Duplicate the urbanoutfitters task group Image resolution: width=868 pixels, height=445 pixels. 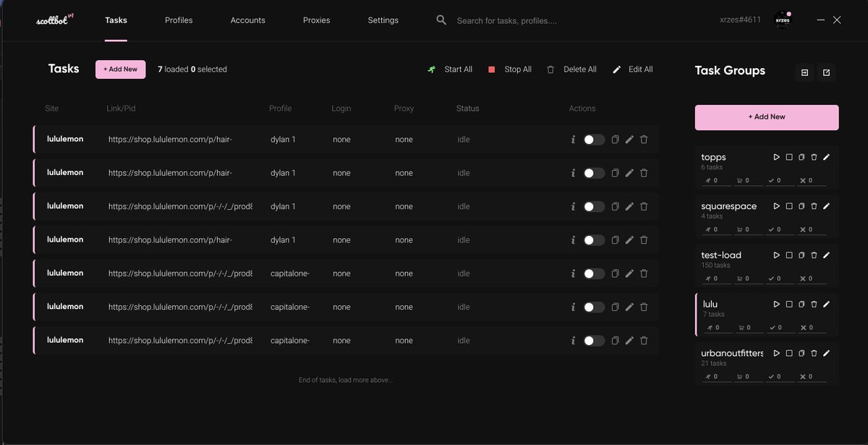pos(801,354)
